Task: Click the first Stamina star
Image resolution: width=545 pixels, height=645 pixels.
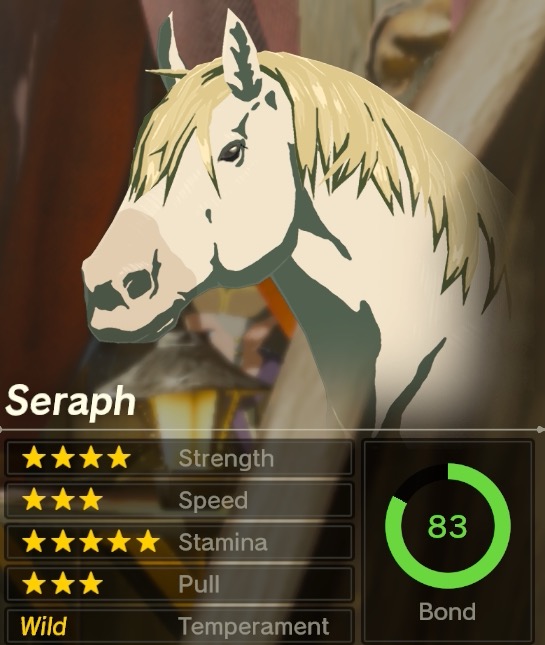Action: (x=34, y=541)
